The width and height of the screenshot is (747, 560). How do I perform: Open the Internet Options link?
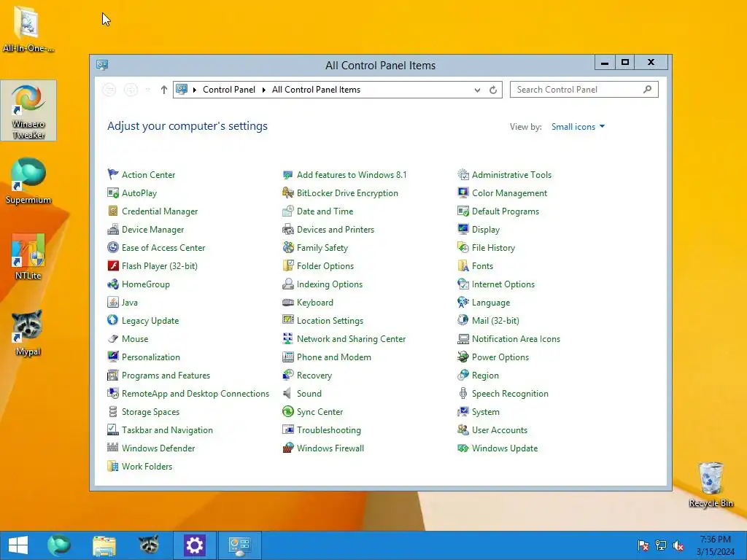pos(503,284)
